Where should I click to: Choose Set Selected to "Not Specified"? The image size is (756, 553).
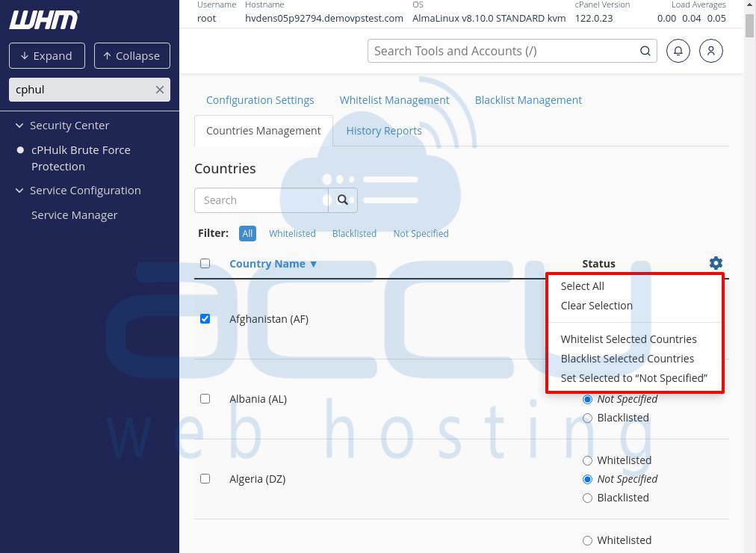[x=634, y=378]
